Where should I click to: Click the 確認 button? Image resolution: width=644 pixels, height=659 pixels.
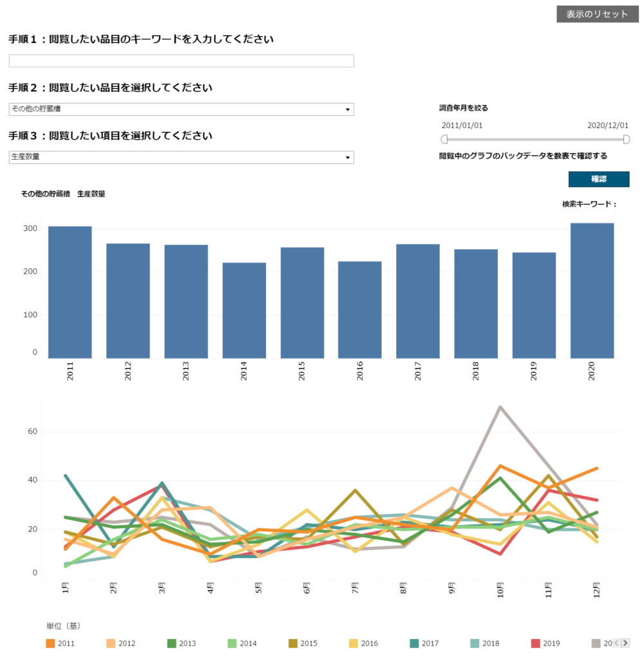[598, 179]
